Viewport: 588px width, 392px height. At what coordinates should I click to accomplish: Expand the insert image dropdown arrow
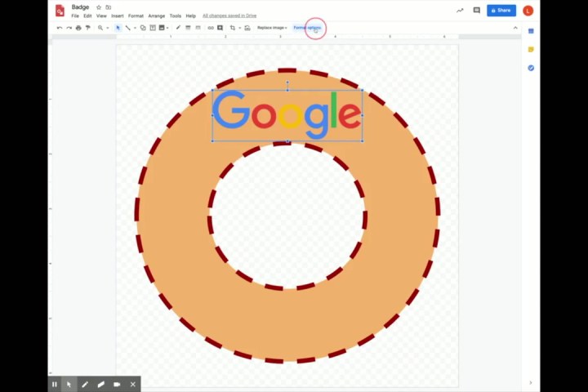pos(167,28)
